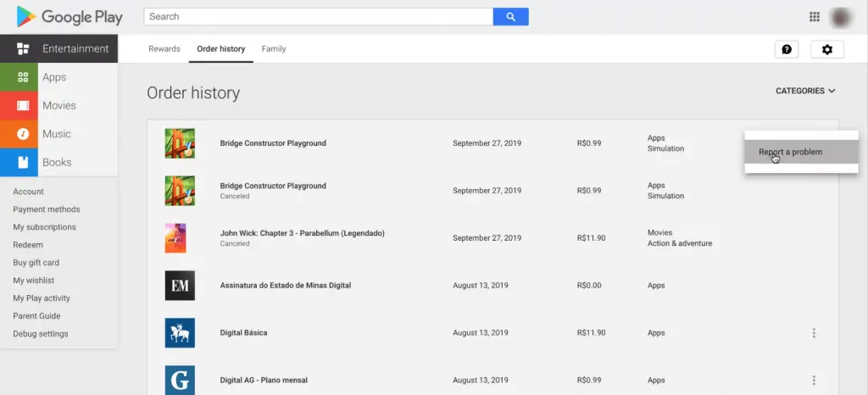The height and width of the screenshot is (395, 868).
Task: Click Buy gift card link
Action: coord(36,262)
